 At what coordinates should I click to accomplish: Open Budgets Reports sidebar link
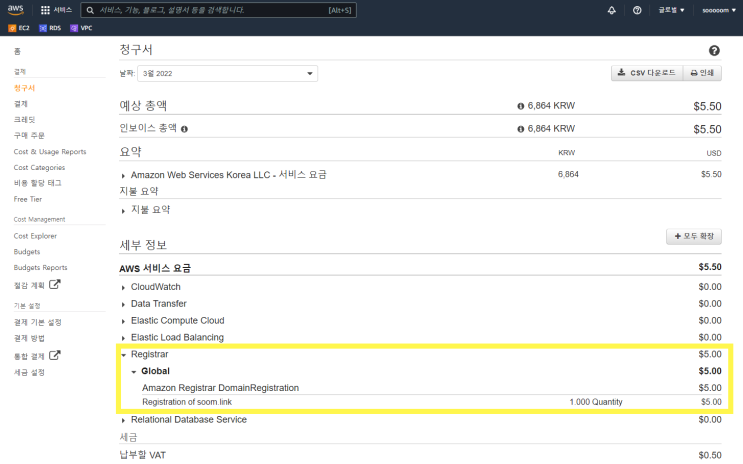pyautogui.click(x=40, y=268)
